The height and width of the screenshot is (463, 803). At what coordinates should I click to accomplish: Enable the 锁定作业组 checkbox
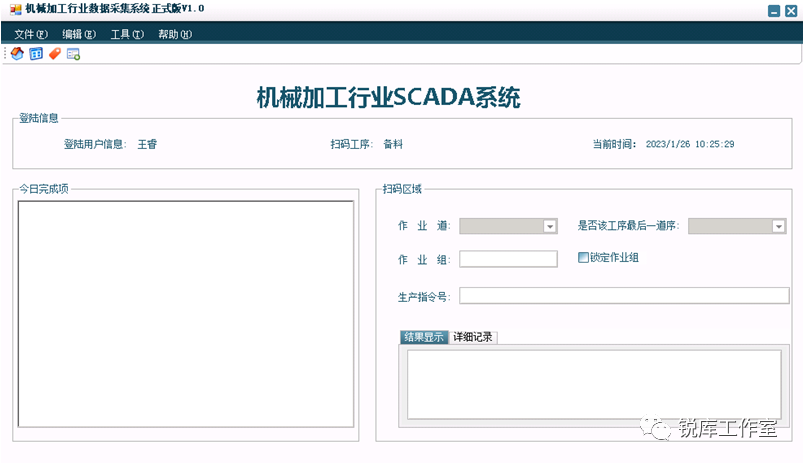583,258
